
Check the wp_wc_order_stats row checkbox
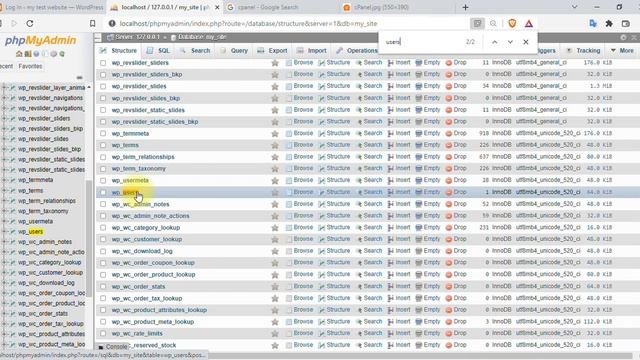(103, 287)
